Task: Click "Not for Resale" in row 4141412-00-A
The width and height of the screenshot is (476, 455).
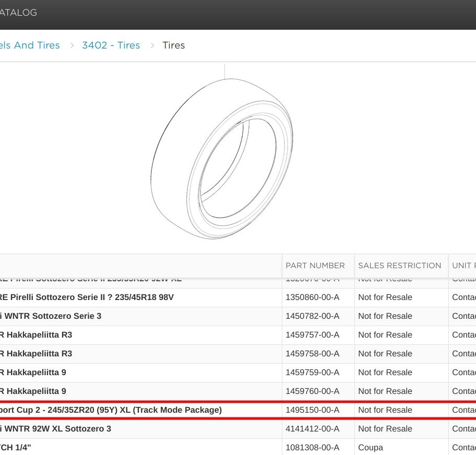Action: 385,429
